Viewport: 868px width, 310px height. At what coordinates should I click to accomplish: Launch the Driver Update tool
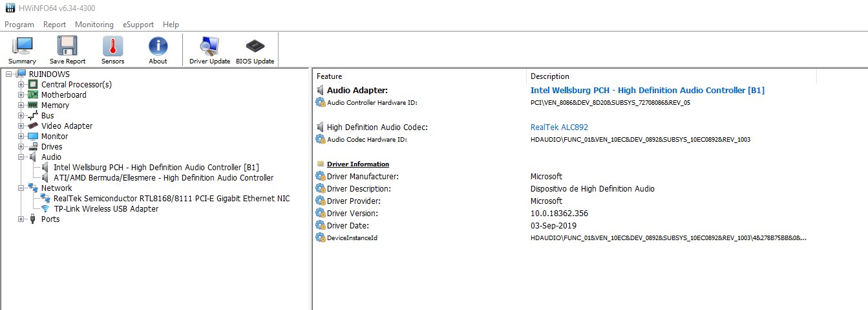coord(209,49)
